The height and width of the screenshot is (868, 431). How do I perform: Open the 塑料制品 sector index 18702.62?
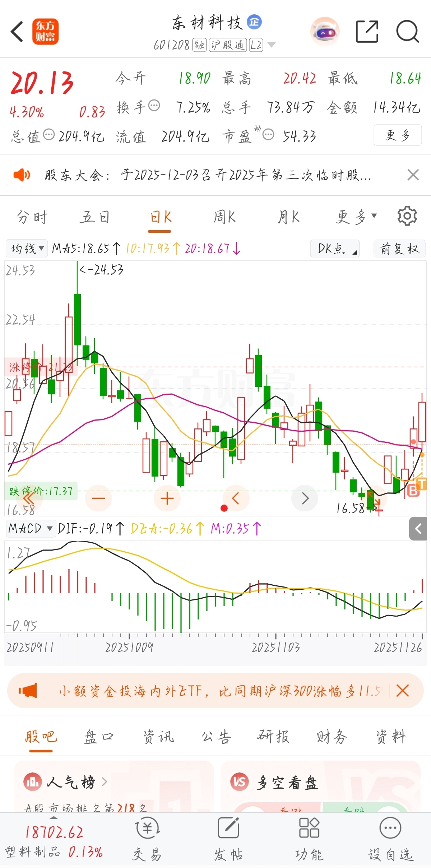54,841
